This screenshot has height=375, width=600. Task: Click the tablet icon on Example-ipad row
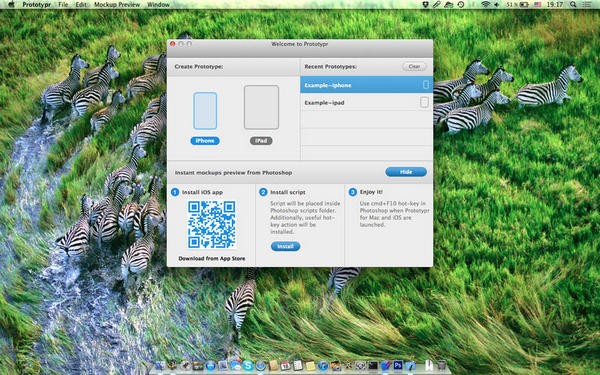tap(424, 102)
